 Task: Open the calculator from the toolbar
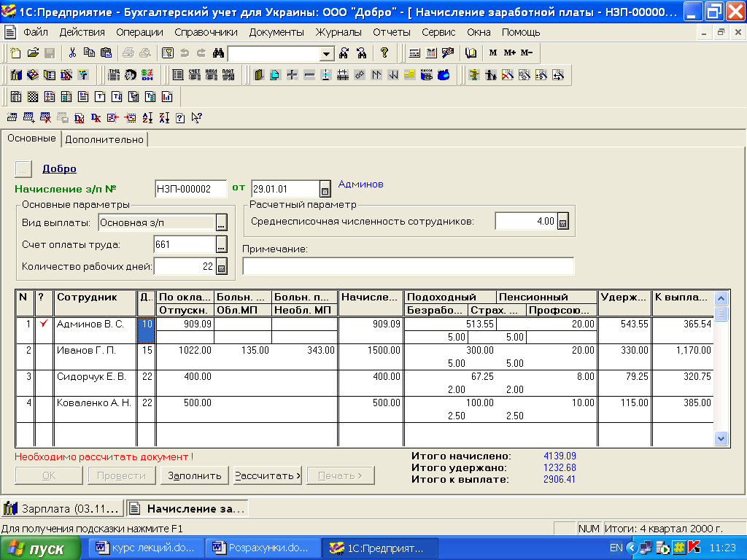(414, 53)
